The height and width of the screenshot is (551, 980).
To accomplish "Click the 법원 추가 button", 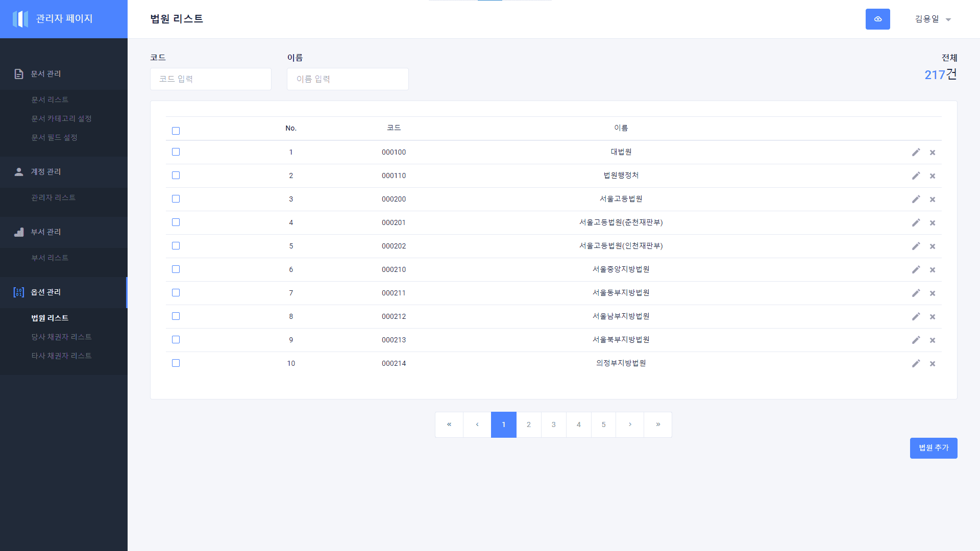I will (x=934, y=448).
